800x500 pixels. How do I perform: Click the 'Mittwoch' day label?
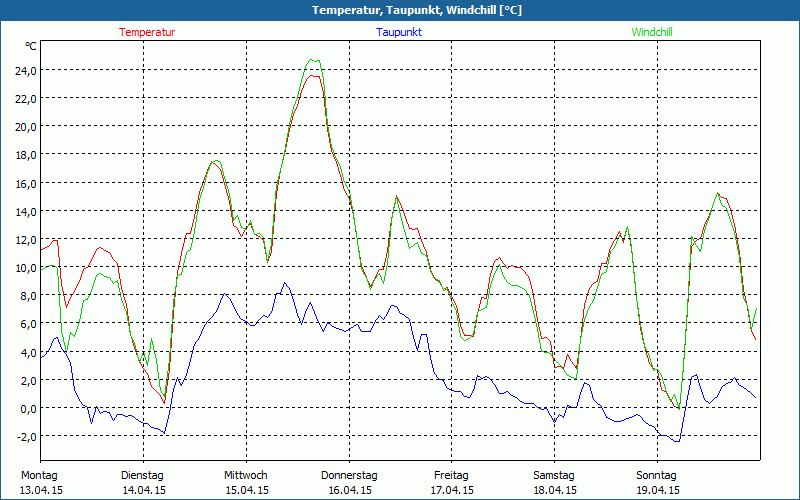245,475
